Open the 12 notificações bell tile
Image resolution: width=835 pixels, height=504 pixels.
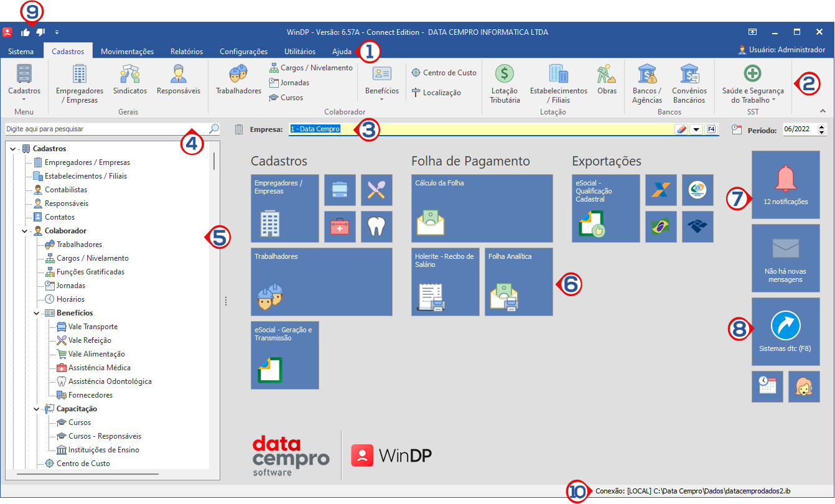coord(785,184)
